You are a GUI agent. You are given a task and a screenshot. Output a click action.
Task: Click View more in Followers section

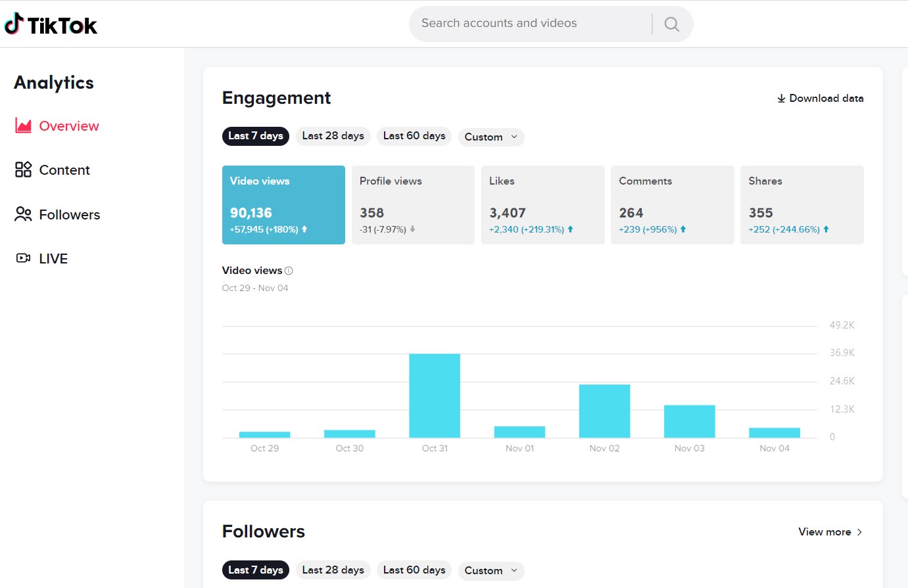tap(830, 532)
